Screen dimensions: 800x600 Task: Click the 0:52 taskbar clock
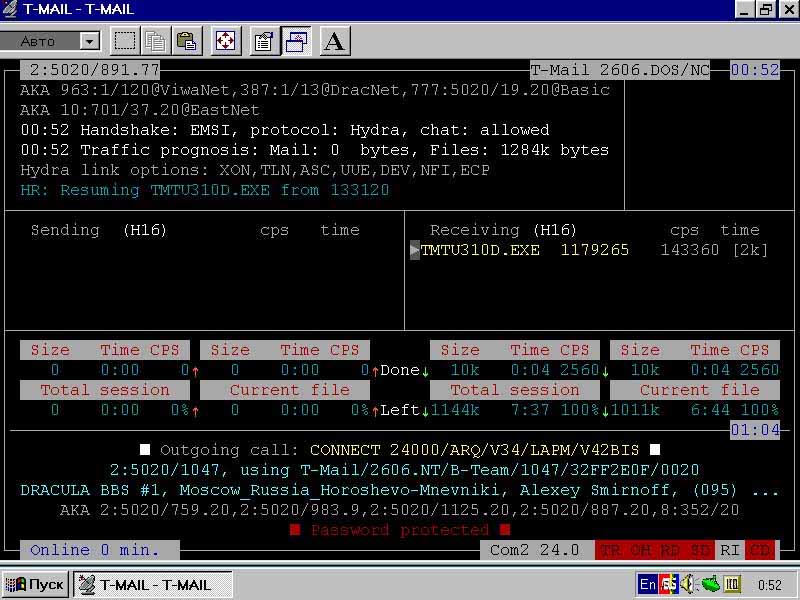pos(770,584)
